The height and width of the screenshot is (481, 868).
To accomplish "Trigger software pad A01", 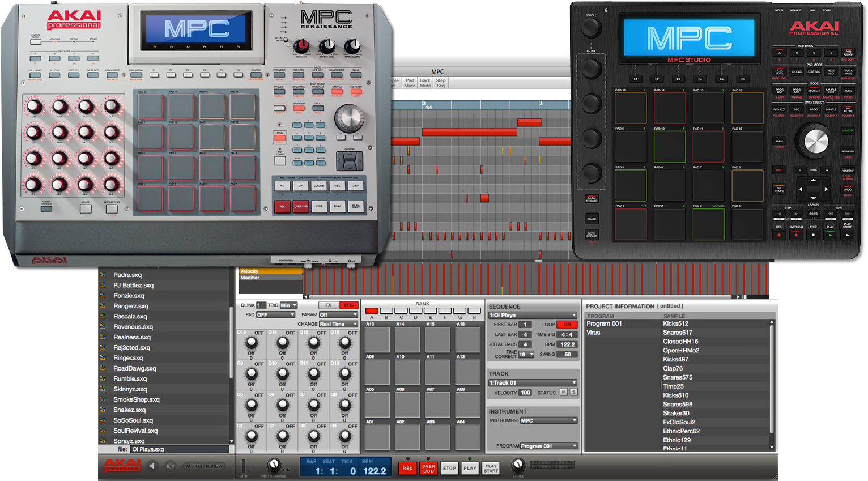I will point(377,437).
